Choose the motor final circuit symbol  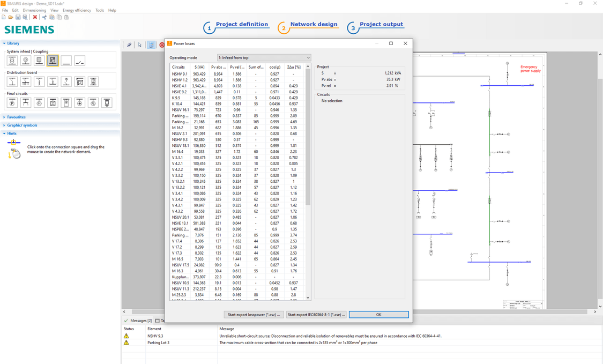[39, 102]
